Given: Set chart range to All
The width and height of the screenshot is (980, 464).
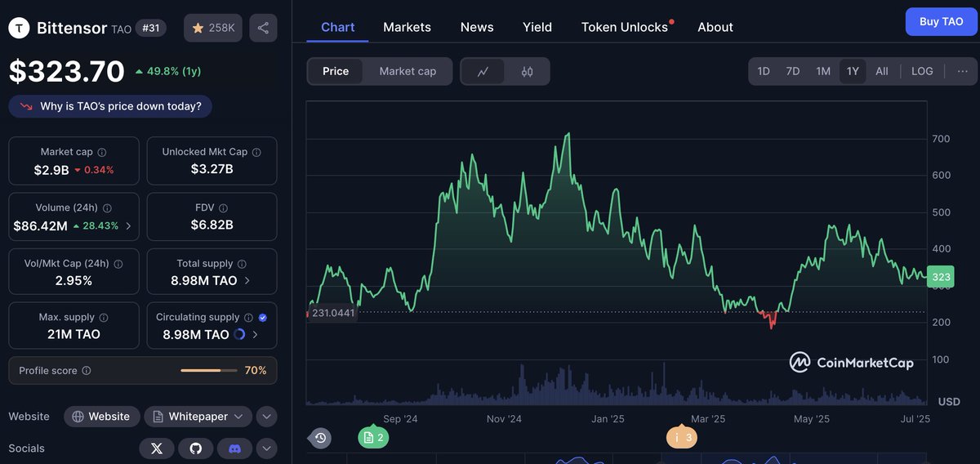Looking at the screenshot, I should [882, 71].
